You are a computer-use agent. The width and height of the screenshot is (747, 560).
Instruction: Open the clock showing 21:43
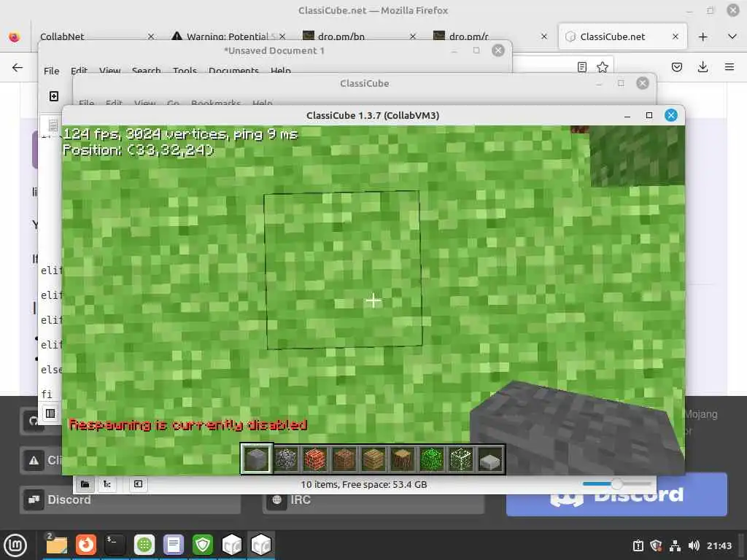(719, 545)
